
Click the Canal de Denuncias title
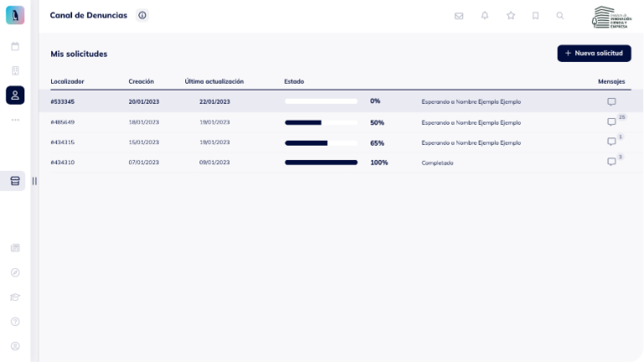[89, 15]
